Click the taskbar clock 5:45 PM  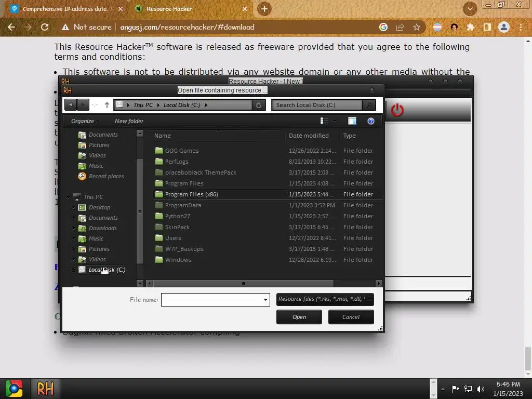click(508, 384)
